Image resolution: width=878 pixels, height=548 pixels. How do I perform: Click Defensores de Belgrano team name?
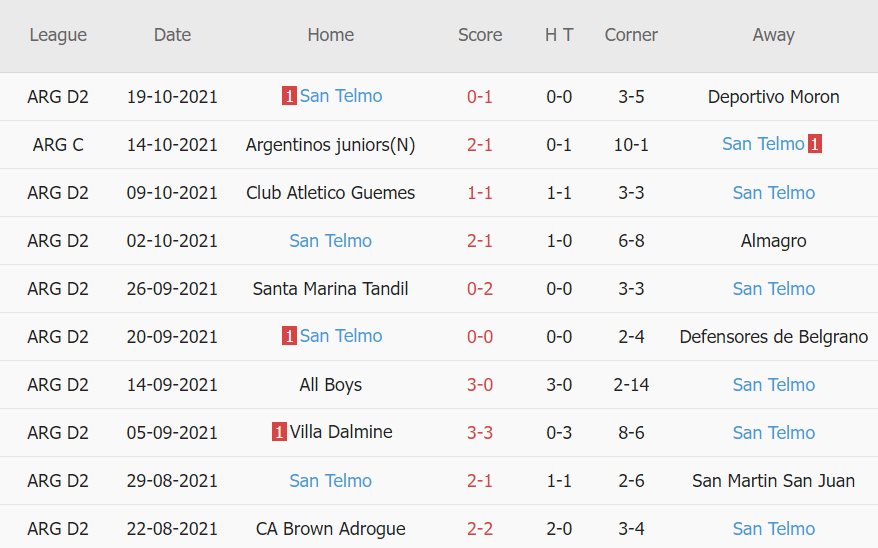773,337
